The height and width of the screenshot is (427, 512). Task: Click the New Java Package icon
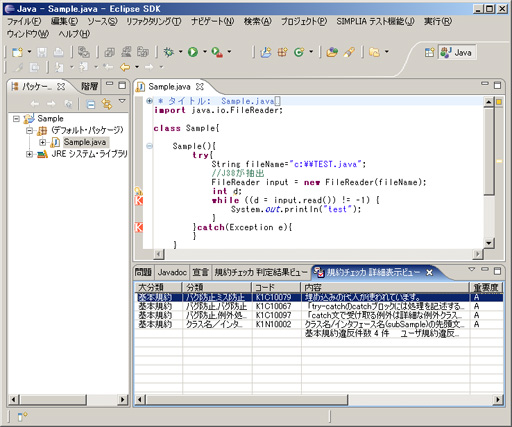(x=282, y=52)
